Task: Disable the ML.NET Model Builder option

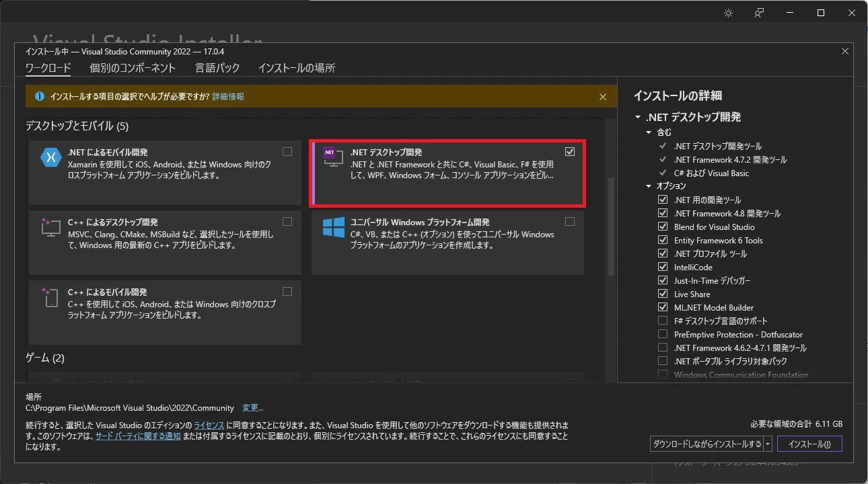Action: 663,307
